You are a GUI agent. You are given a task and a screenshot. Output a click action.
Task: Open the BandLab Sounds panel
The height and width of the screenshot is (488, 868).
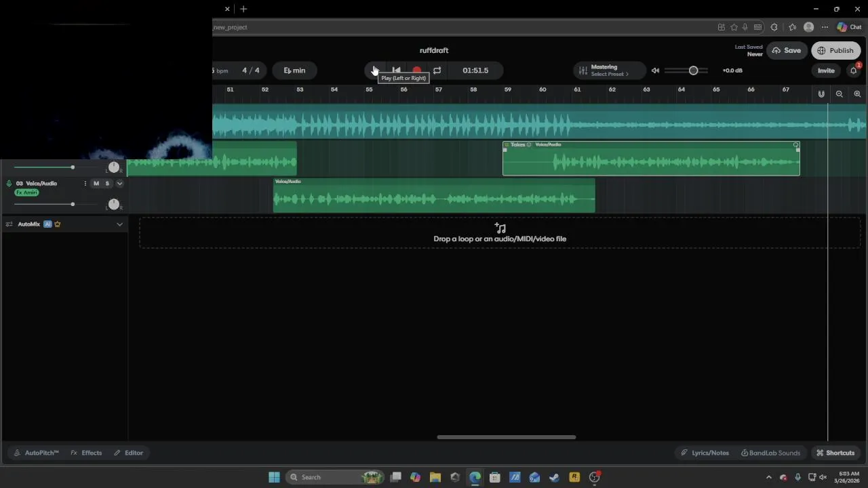click(x=770, y=453)
